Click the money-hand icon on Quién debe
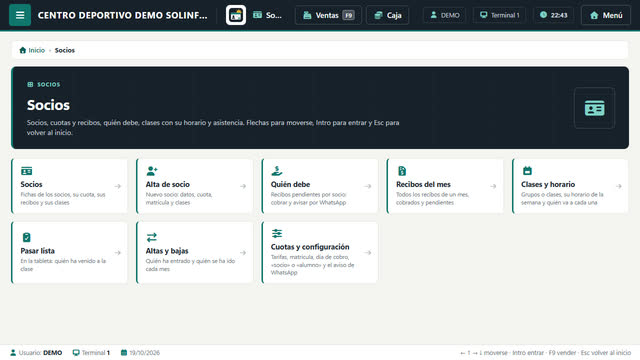Image resolution: width=640 pixels, height=360 pixels. [x=277, y=171]
